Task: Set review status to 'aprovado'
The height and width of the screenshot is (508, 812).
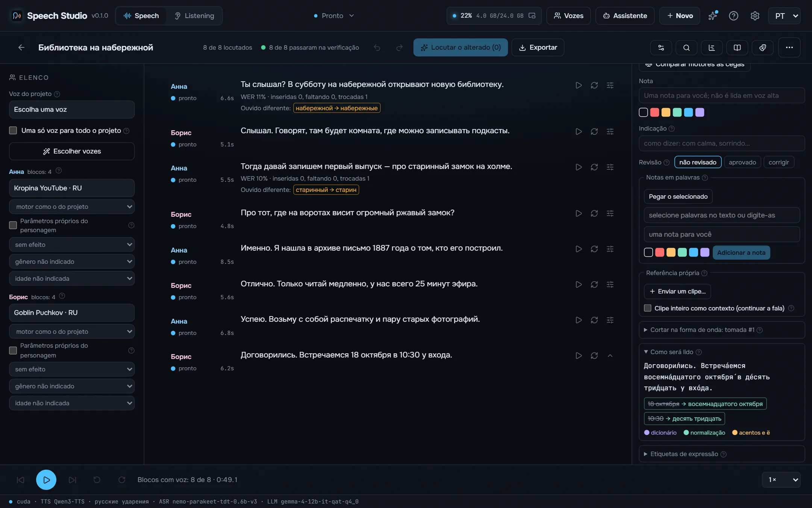Action: [x=742, y=162]
